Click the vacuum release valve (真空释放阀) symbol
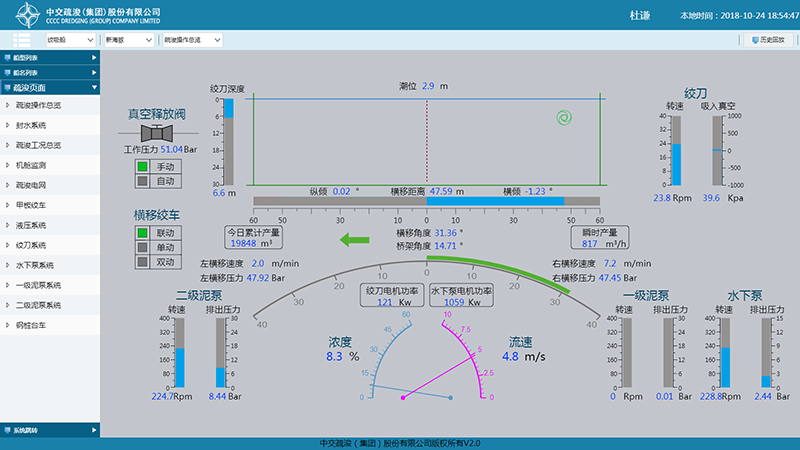 tap(155, 132)
